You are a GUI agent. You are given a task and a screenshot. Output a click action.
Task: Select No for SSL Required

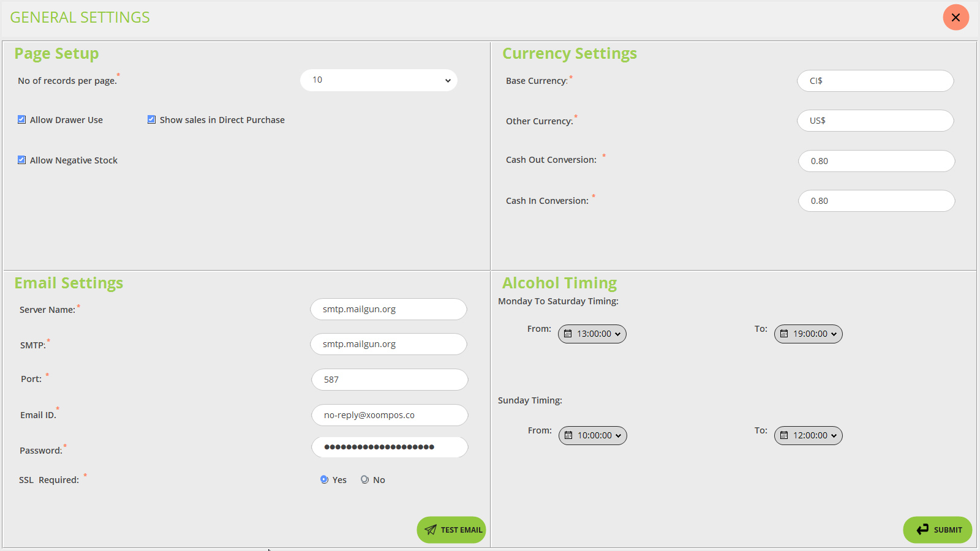[x=365, y=480]
